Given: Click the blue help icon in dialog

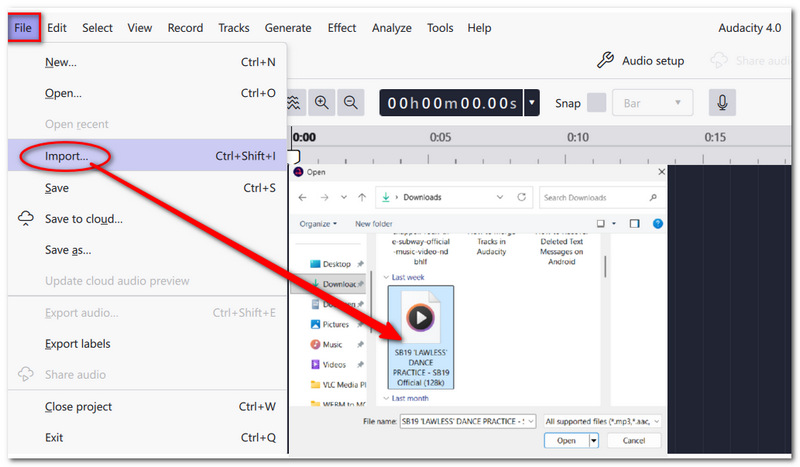Looking at the screenshot, I should (x=658, y=224).
